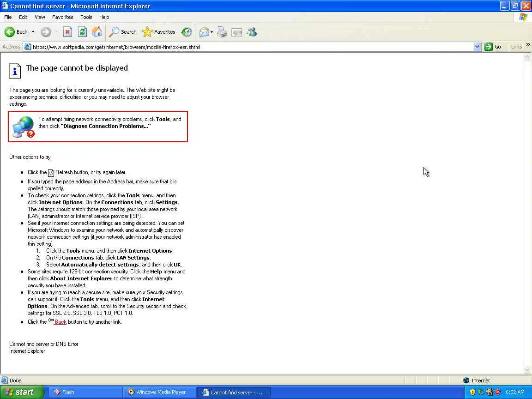Click the Links toolbar label
Image resolution: width=532 pixels, height=399 pixels.
tap(516, 47)
